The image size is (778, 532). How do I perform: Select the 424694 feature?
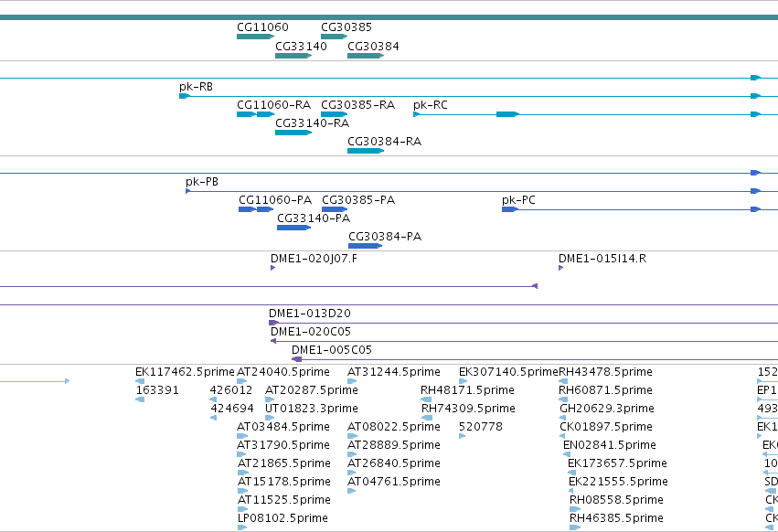pos(213,418)
